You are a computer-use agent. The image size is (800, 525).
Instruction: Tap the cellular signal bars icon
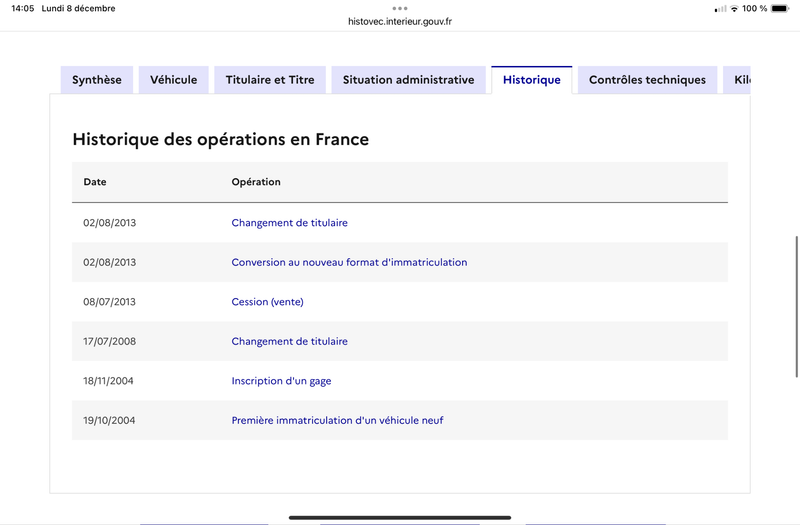[x=720, y=9]
